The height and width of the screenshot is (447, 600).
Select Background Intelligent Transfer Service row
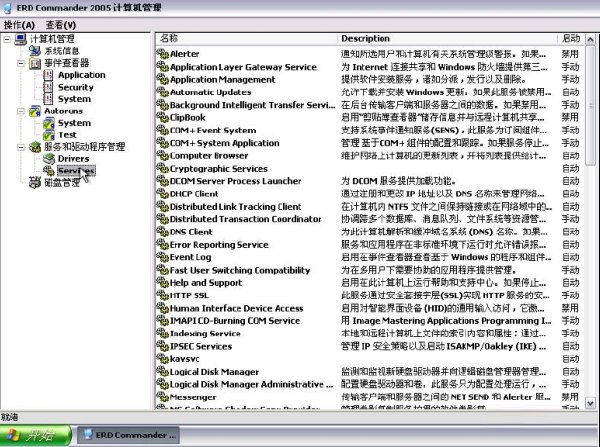252,105
